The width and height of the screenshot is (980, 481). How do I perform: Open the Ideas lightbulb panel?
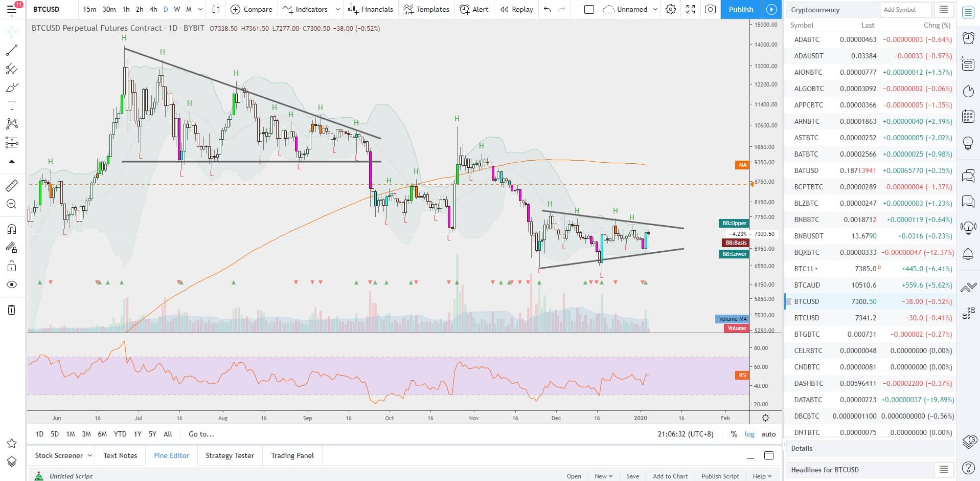(x=968, y=143)
